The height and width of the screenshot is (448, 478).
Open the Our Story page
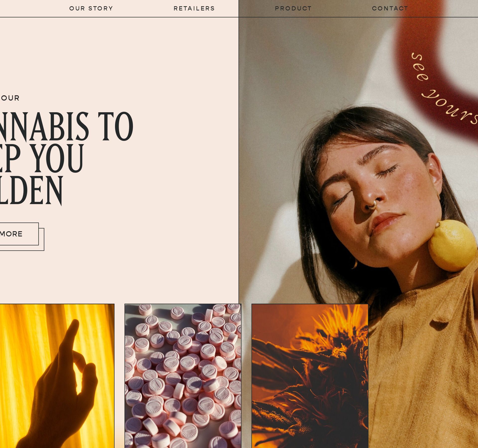91,8
